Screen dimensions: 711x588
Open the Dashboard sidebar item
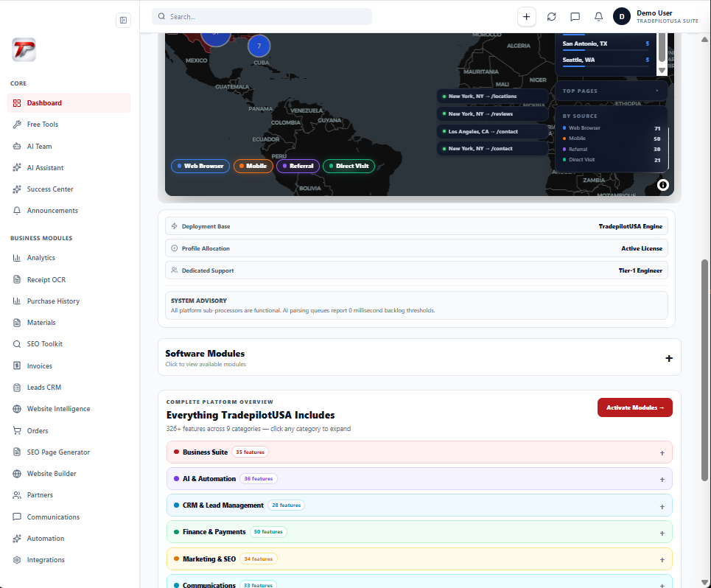click(69, 103)
